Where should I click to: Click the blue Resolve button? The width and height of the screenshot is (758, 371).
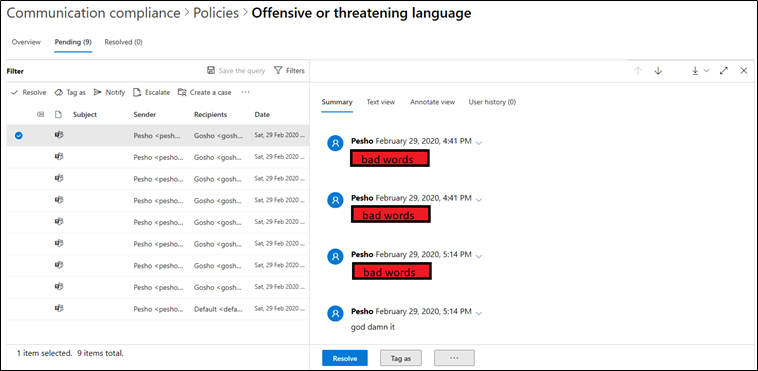coord(345,358)
